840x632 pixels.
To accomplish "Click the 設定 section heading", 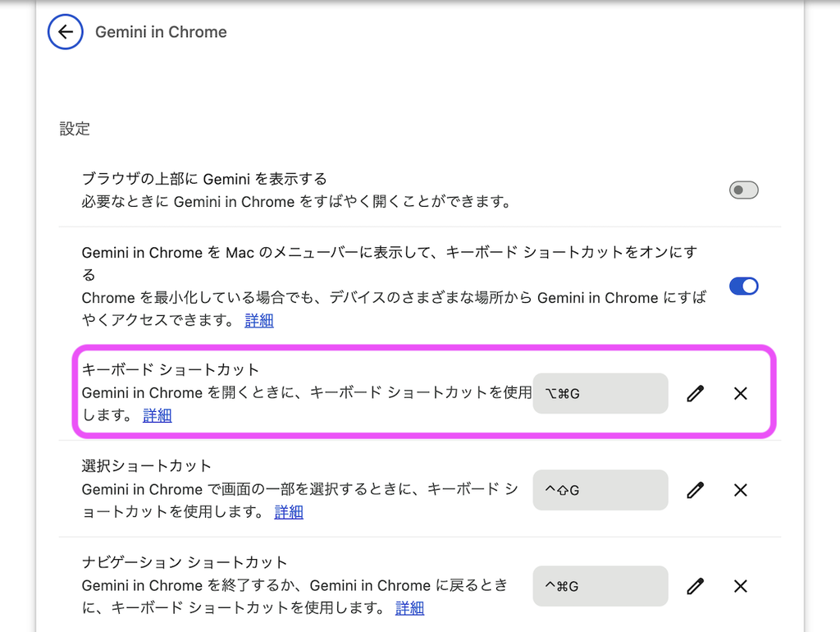I will [75, 129].
